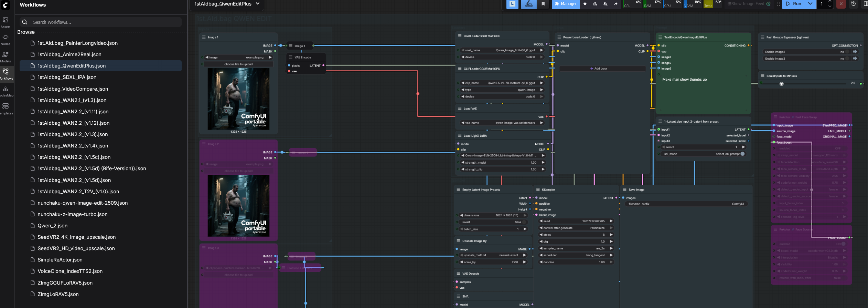
Task: Toggle the Enable Image2 switch
Action: 847,52
